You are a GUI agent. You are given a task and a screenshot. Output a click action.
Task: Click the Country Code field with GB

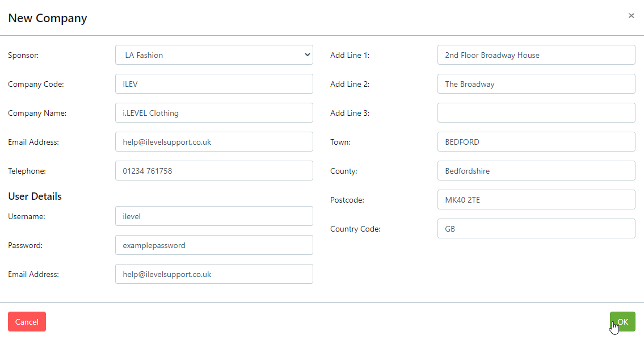536,229
